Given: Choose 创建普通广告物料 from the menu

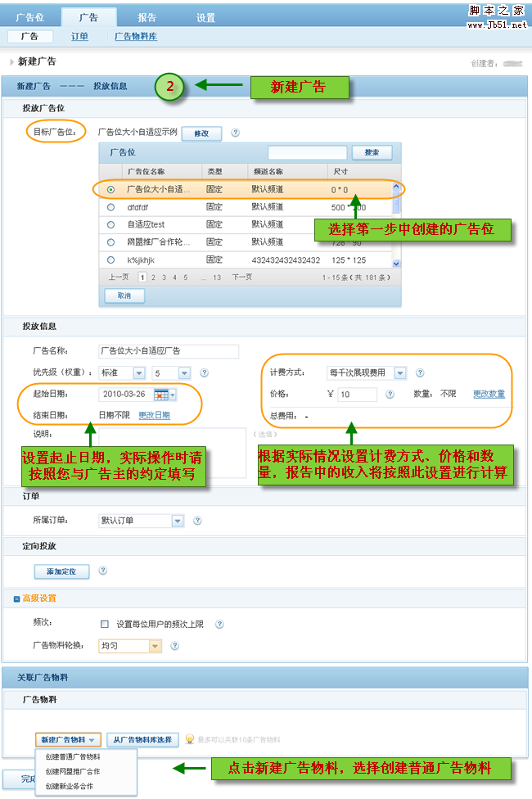Looking at the screenshot, I should [73, 757].
